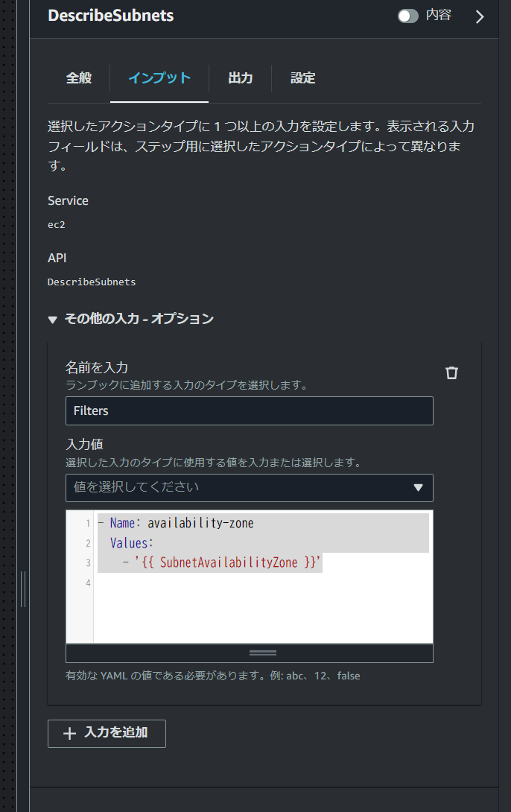The width and height of the screenshot is (511, 812).
Task: Click the plus icon inside 入力を追加 button
Action: tap(69, 734)
